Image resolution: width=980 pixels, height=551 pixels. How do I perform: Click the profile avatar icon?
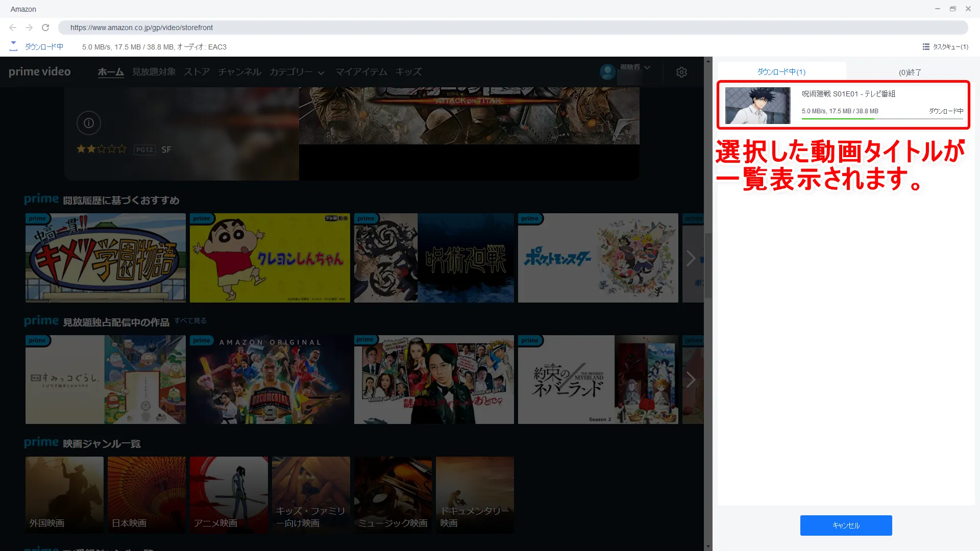tap(607, 71)
